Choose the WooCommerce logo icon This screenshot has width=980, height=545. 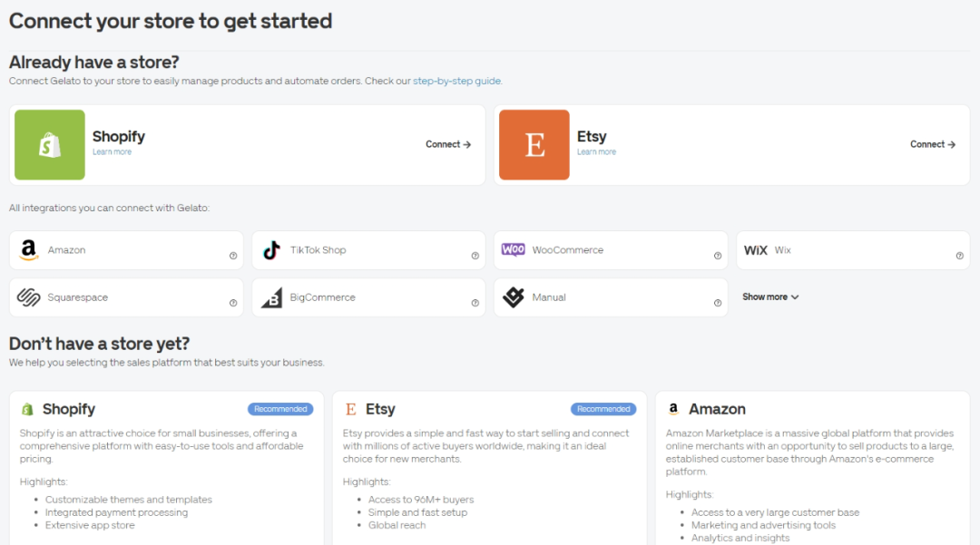click(x=514, y=250)
